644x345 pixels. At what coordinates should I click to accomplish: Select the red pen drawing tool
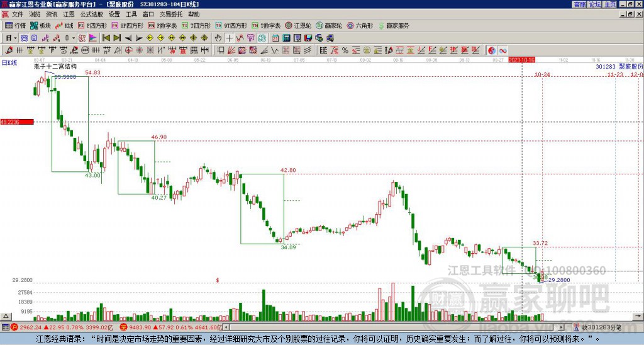9,50
